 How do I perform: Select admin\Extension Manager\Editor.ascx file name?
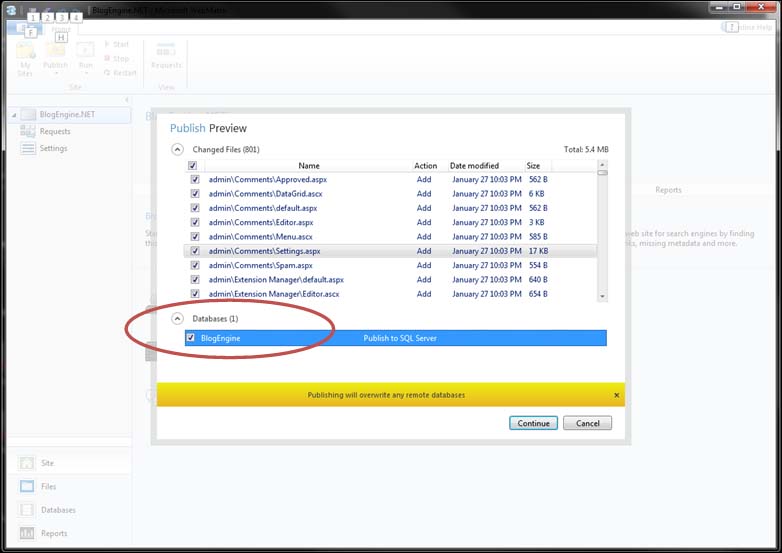274,294
